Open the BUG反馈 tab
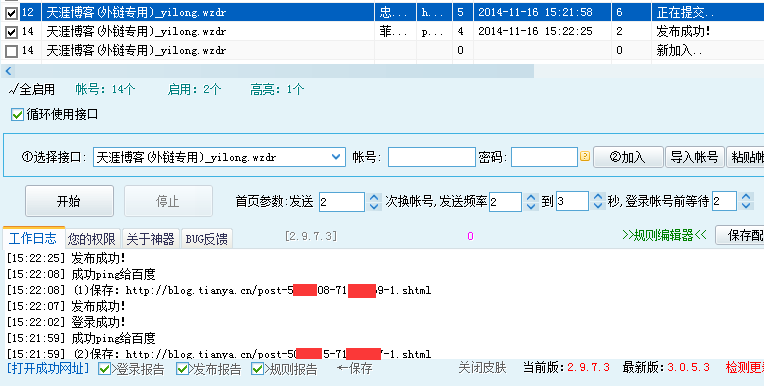Image resolution: width=764 pixels, height=386 pixels. [x=207, y=239]
